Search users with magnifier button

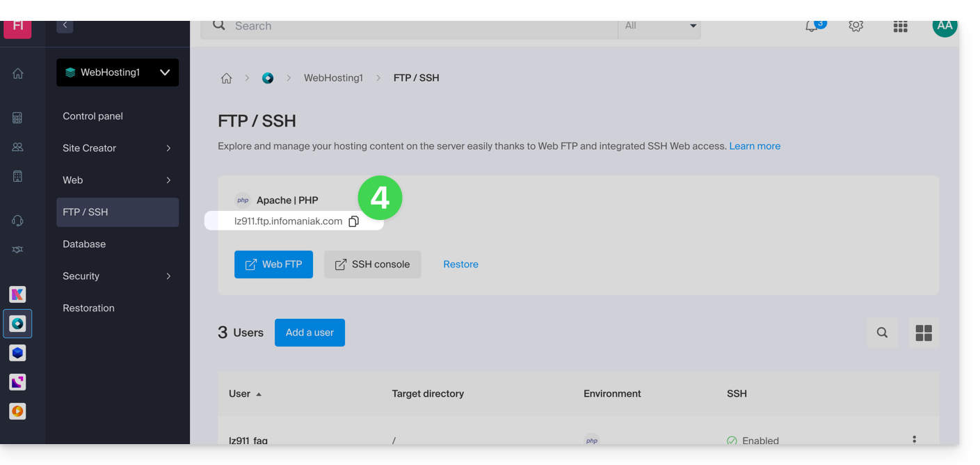pos(882,333)
